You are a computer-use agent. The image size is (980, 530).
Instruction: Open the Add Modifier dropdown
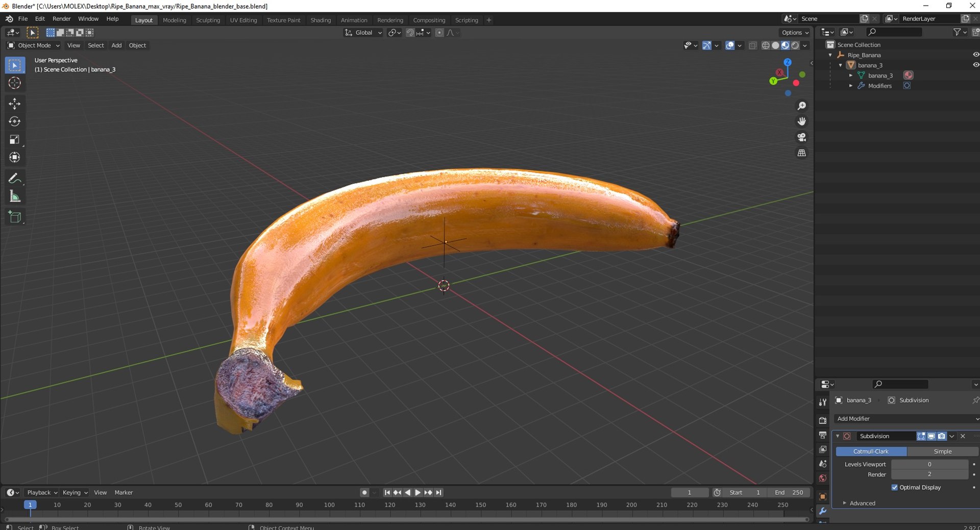coord(906,418)
